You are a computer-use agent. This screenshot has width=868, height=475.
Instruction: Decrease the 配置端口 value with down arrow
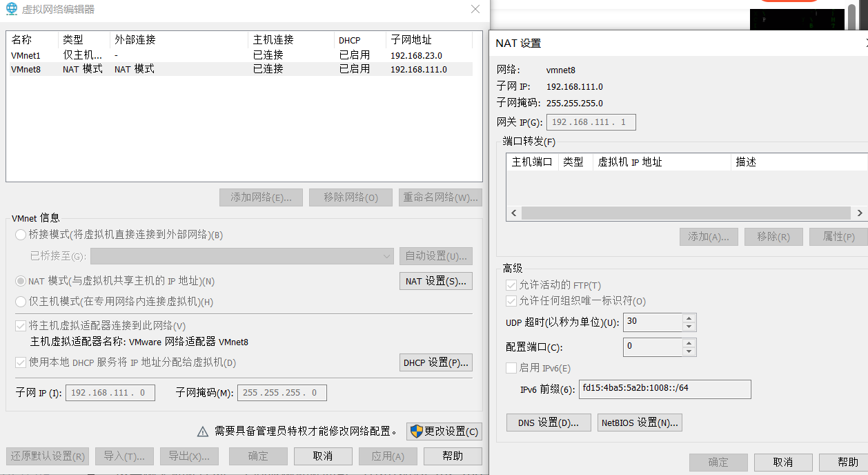(x=689, y=351)
